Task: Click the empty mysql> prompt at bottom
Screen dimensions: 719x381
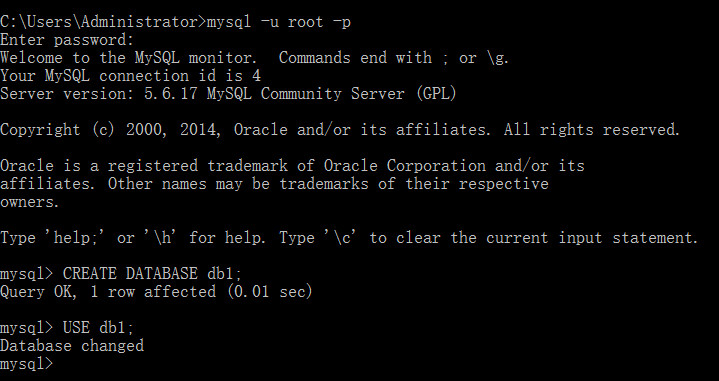Action: point(27,364)
